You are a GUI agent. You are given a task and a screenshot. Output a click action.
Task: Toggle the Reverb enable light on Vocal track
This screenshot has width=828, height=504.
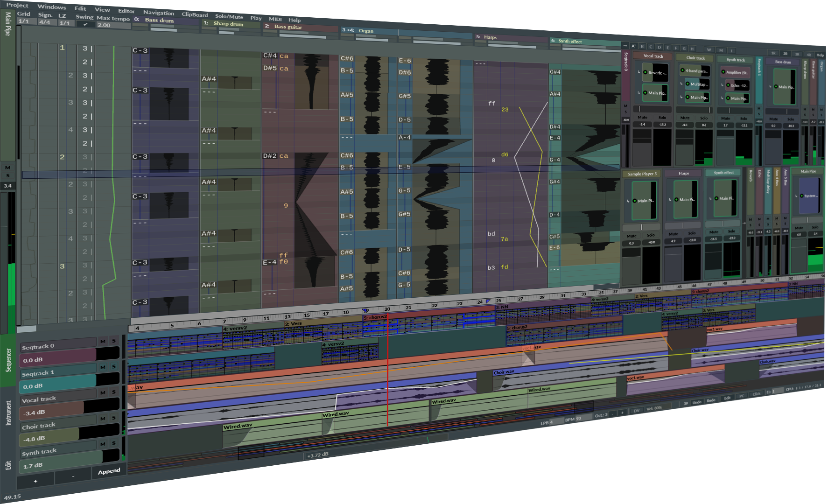click(x=645, y=72)
